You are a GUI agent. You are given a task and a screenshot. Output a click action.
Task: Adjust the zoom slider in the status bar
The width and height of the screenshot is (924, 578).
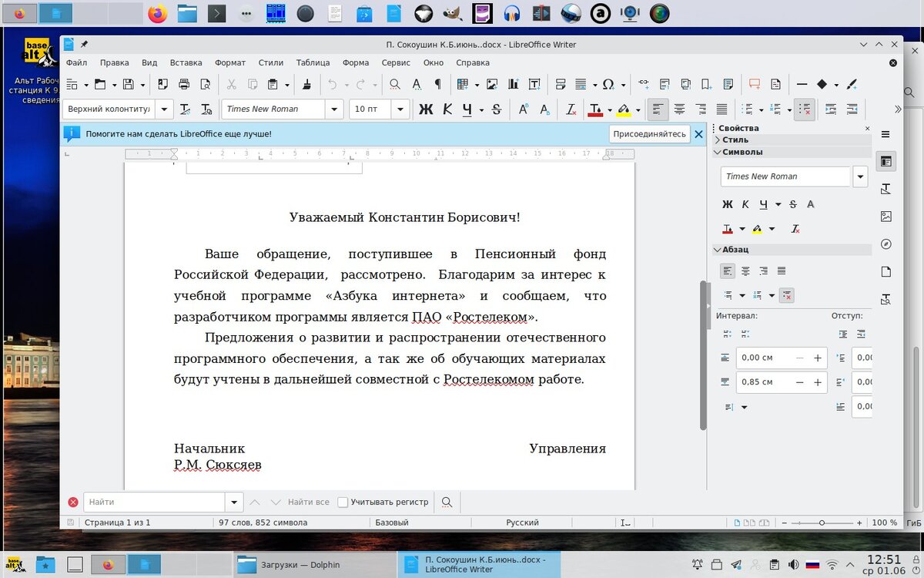tap(822, 523)
